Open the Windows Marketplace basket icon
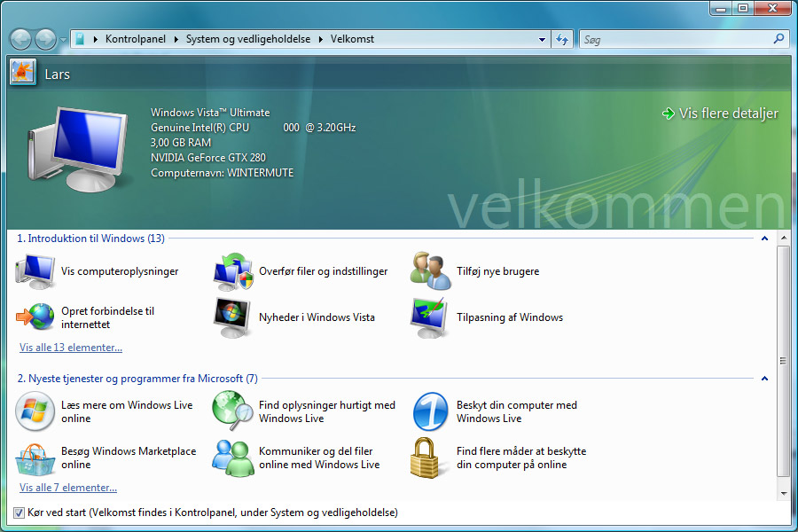 pos(35,458)
